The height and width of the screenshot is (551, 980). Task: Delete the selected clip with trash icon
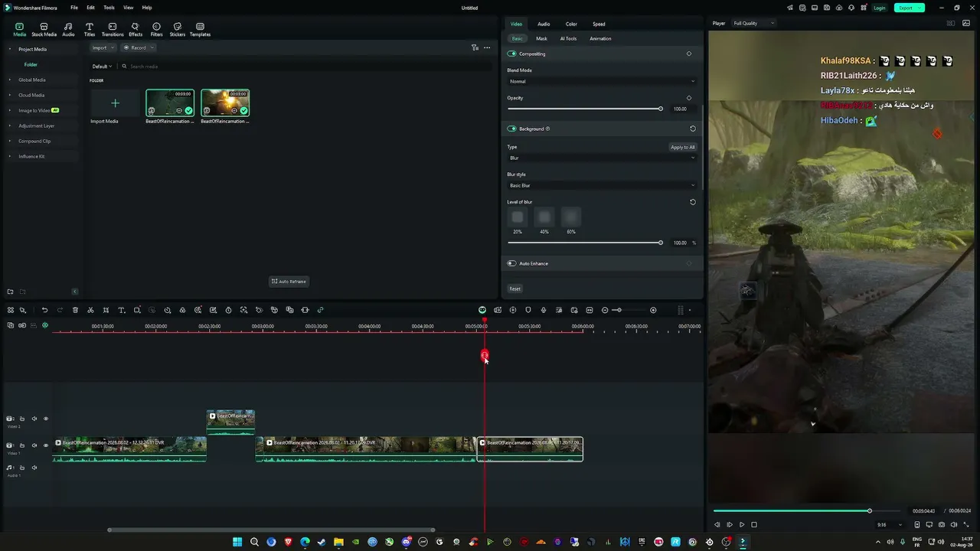pos(75,310)
